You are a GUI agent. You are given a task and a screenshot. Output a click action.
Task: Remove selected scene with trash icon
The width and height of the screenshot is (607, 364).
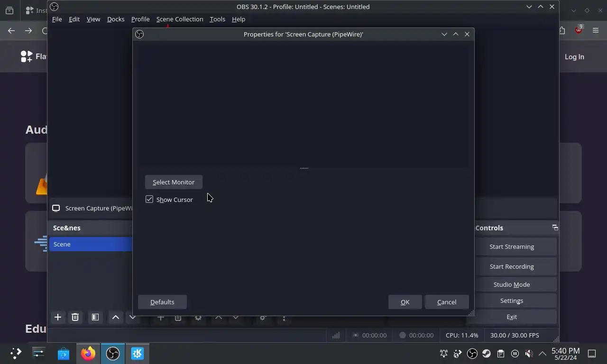75,317
